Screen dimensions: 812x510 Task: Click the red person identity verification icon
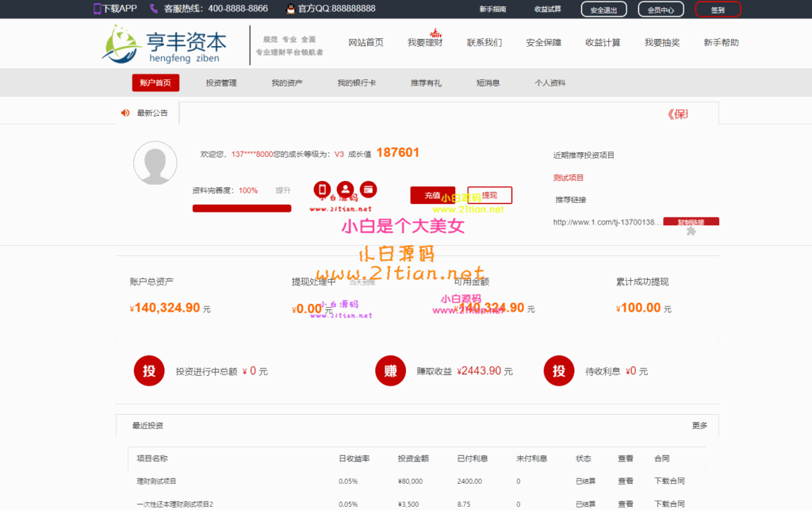[x=346, y=190]
